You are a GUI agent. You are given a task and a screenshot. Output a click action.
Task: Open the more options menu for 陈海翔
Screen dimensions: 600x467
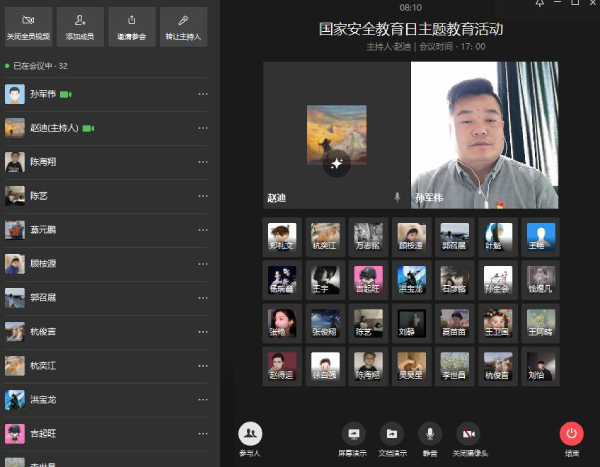pos(203,163)
